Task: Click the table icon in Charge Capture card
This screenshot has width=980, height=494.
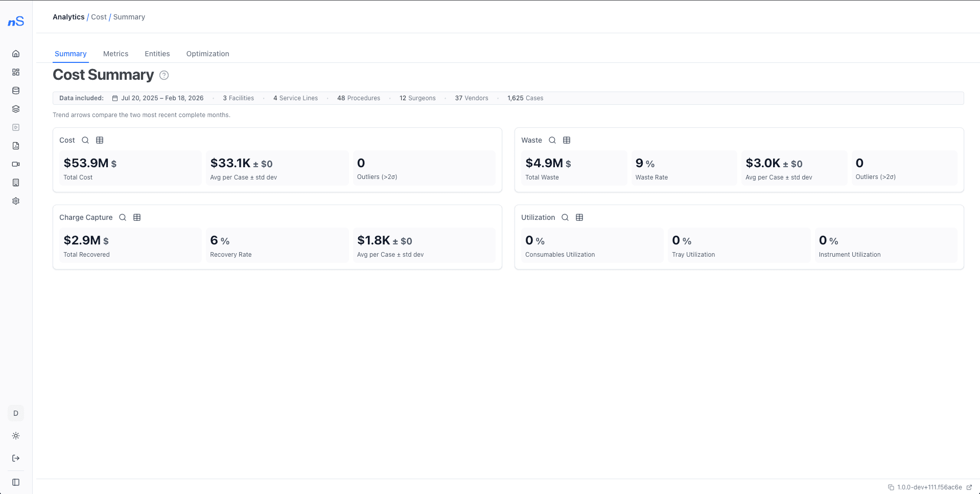Action: [137, 217]
